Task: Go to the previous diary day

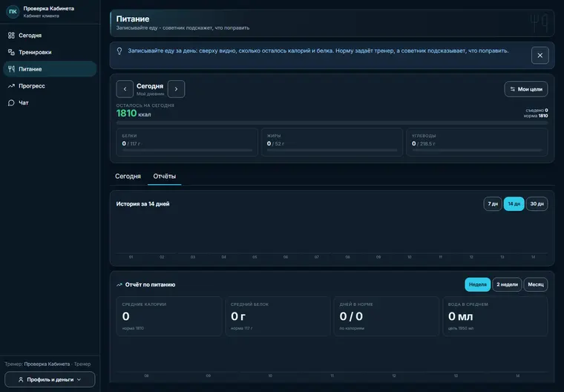Action: [x=125, y=89]
